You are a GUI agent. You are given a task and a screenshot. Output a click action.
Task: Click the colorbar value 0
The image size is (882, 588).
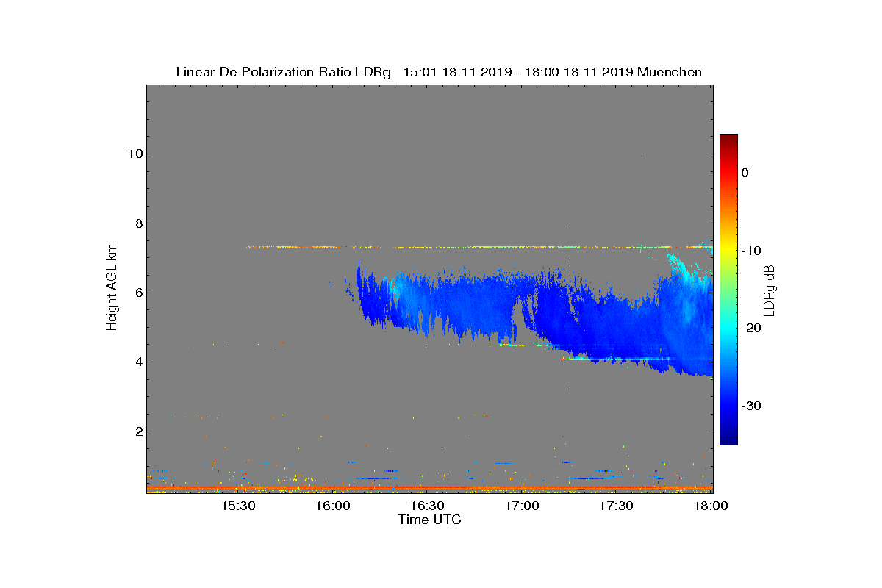(745, 173)
